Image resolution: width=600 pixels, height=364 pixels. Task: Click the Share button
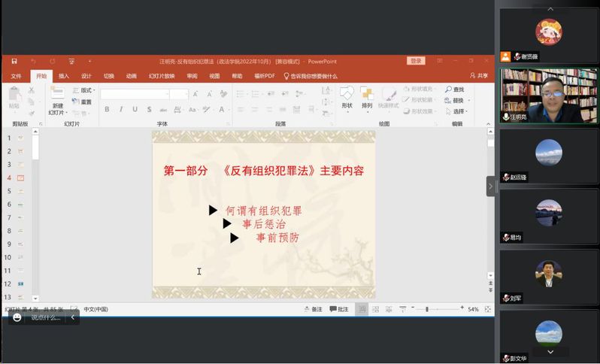point(479,76)
